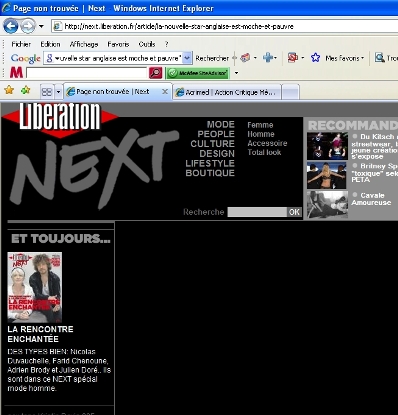The height and width of the screenshot is (415, 398).
Task: Open the Quick Tabs dropdown arrow
Action: 58,92
